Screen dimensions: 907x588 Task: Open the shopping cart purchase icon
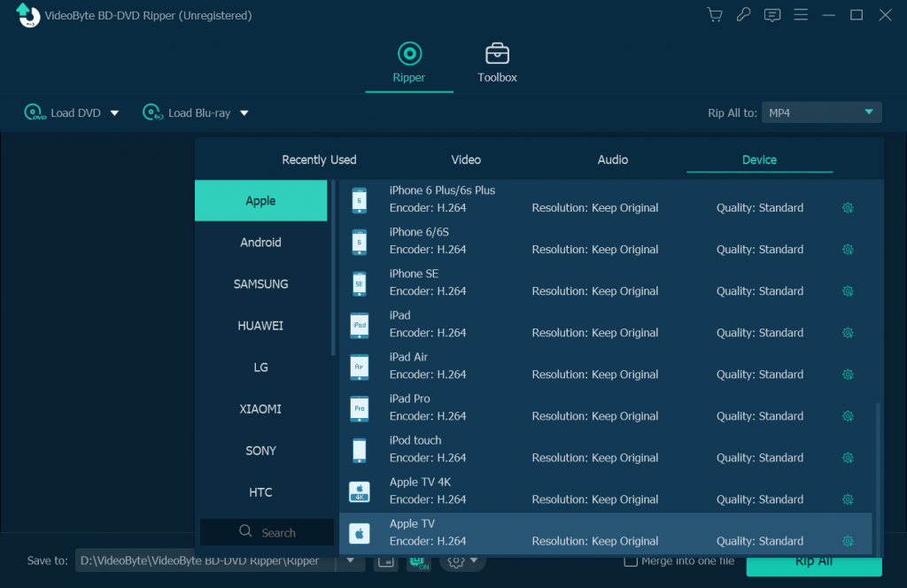point(715,15)
